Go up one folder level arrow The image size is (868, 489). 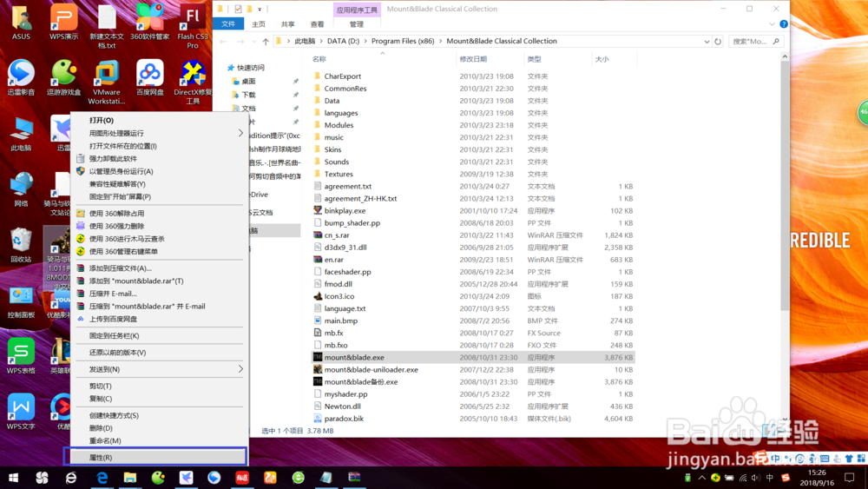click(266, 42)
